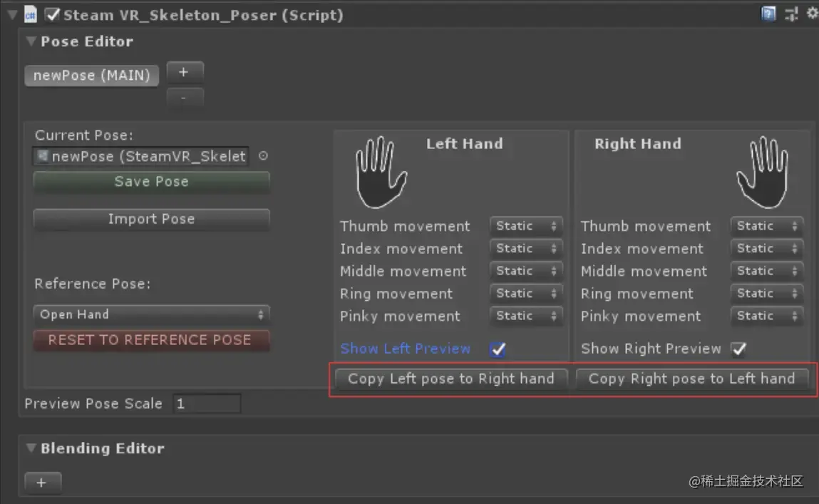Open the component settings gear menu
The width and height of the screenshot is (819, 504).
point(812,13)
